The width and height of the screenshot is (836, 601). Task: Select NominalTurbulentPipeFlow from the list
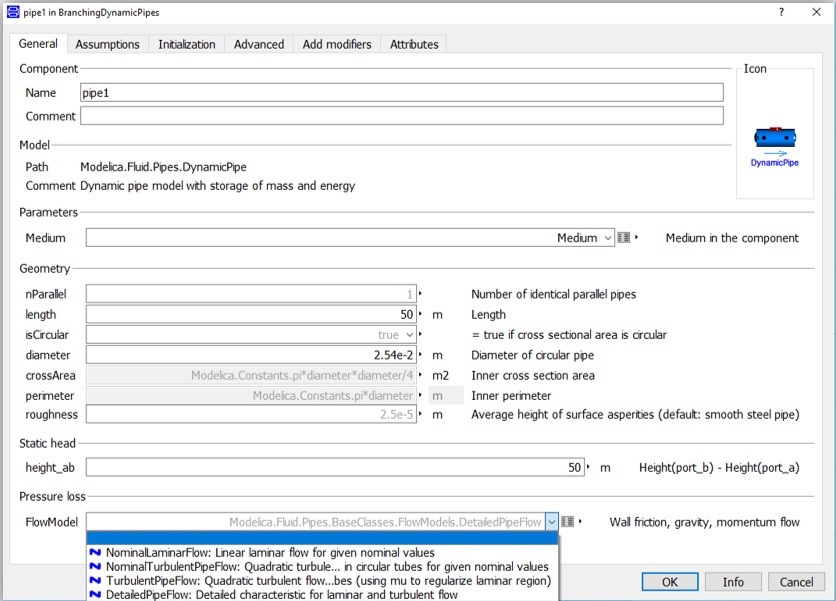[x=322, y=566]
